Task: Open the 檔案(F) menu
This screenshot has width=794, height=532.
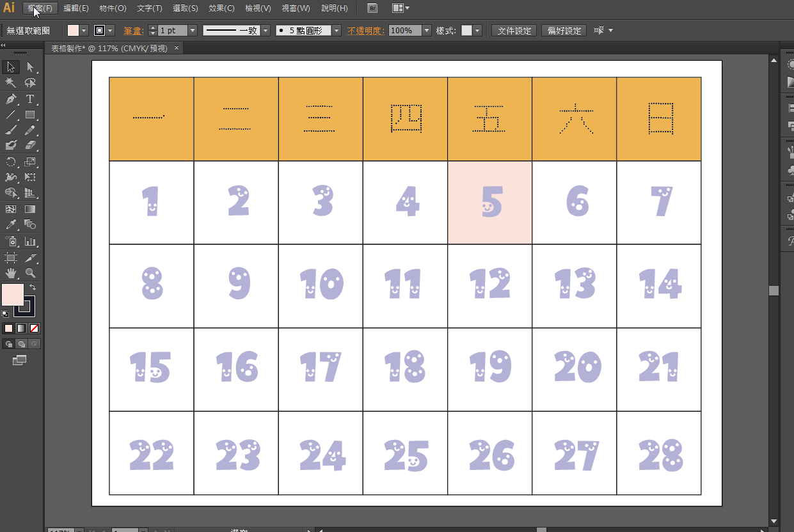Action: [40, 8]
